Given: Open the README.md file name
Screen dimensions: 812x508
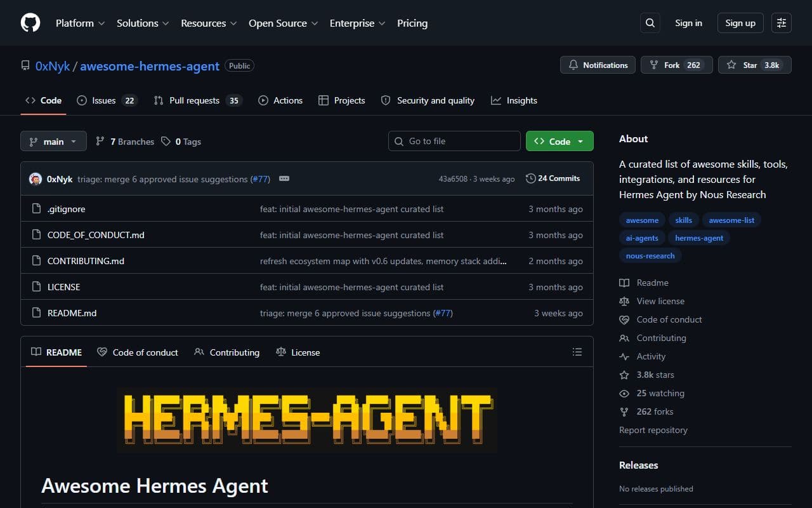Looking at the screenshot, I should [72, 313].
